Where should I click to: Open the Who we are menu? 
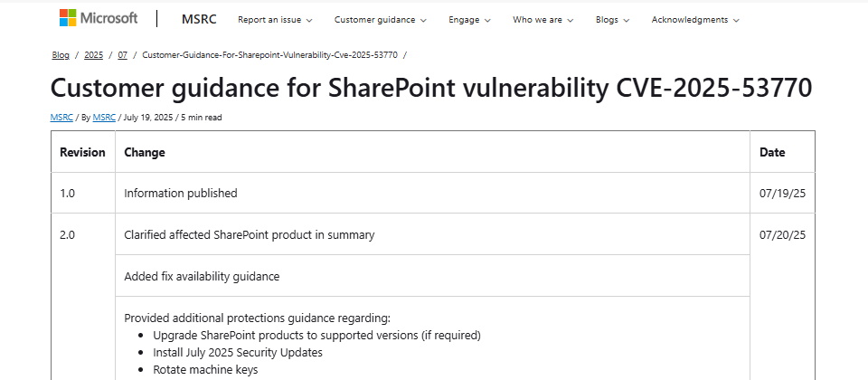coord(542,20)
